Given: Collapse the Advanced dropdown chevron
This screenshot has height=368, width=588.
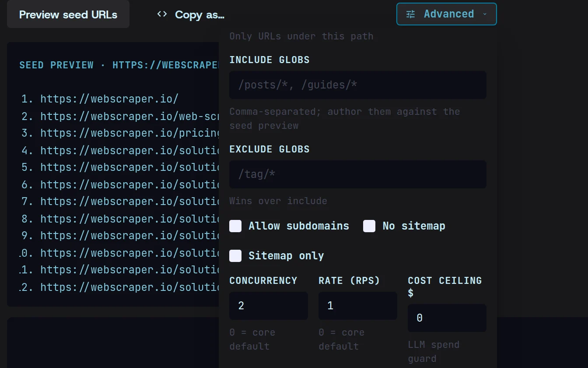Looking at the screenshot, I should tap(485, 14).
